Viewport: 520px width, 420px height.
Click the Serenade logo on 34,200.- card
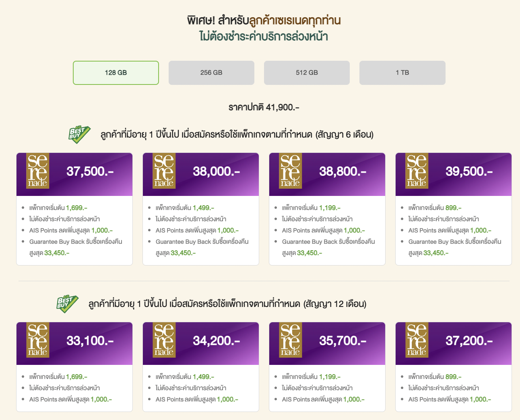pyautogui.click(x=164, y=340)
